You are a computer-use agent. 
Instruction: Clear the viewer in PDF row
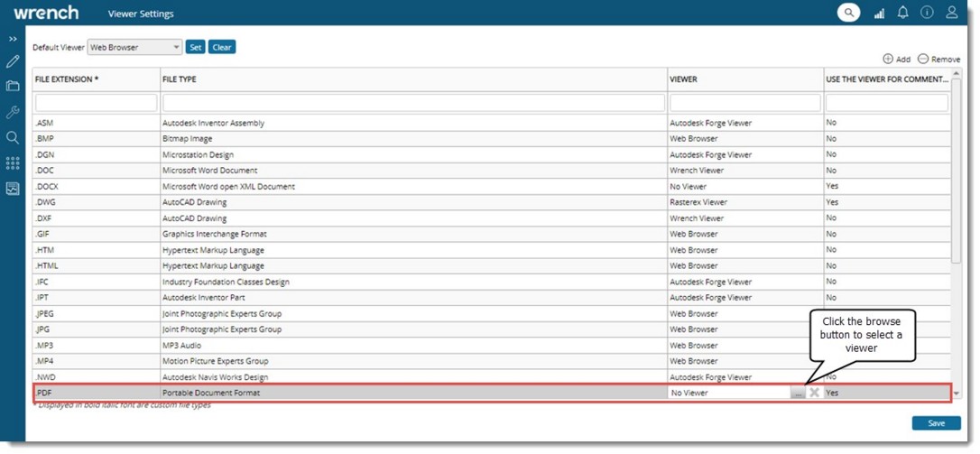(x=814, y=394)
